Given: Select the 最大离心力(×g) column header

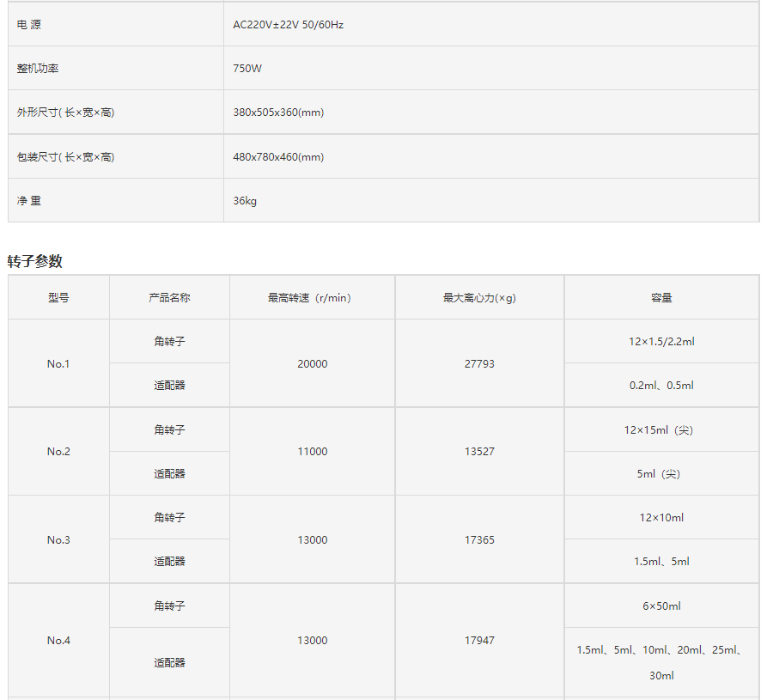Looking at the screenshot, I should click(479, 298).
